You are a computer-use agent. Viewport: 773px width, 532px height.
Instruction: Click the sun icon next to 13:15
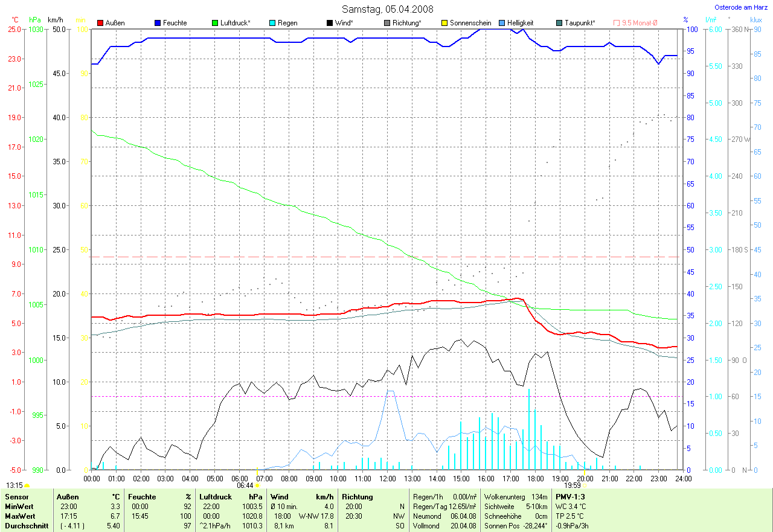pyautogui.click(x=27, y=485)
